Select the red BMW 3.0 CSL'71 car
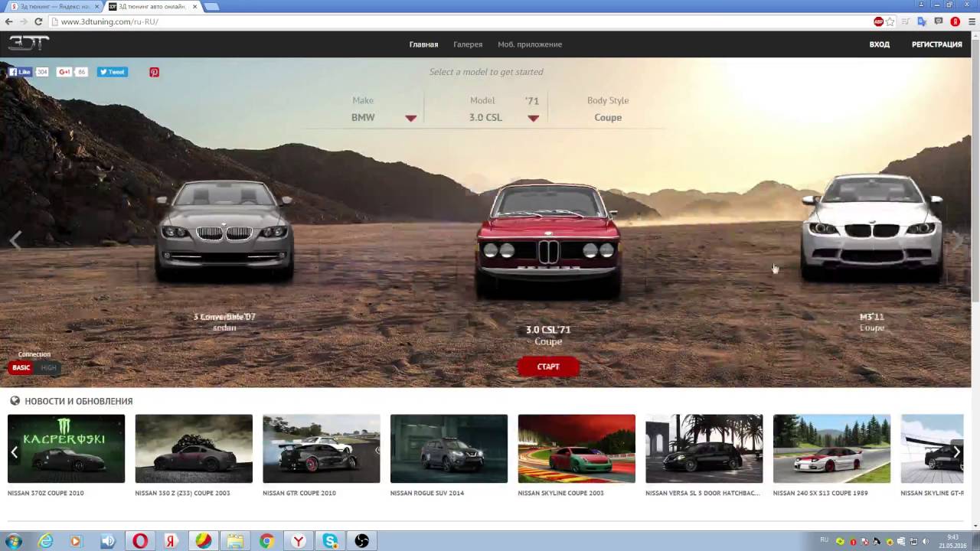Image resolution: width=980 pixels, height=551 pixels. [548, 240]
